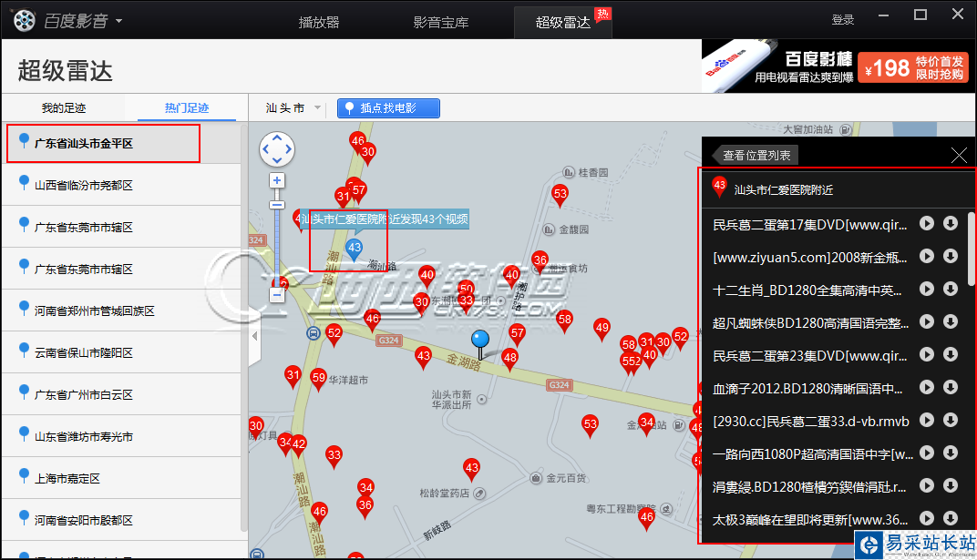Open the 百度影棒 ¥198 advertisement banner

(838, 66)
